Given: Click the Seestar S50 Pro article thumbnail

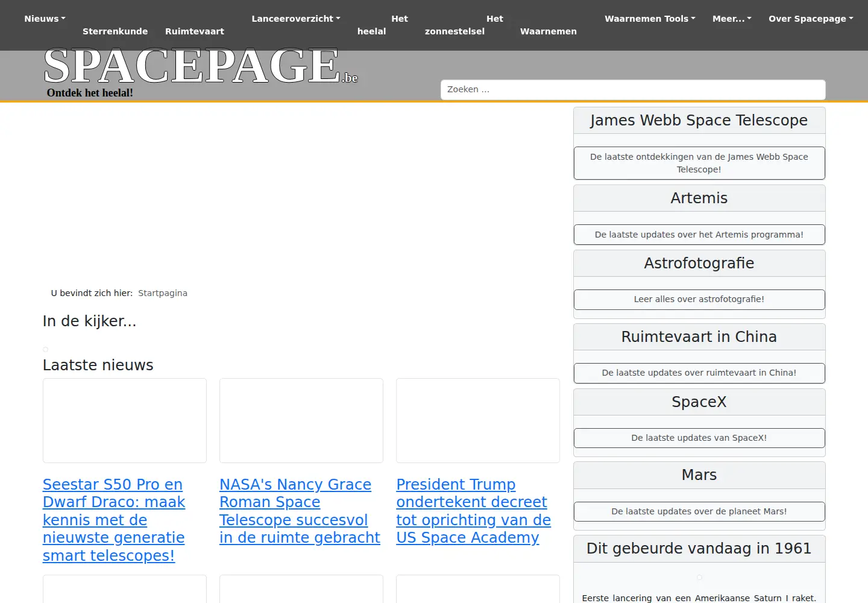Looking at the screenshot, I should [125, 420].
